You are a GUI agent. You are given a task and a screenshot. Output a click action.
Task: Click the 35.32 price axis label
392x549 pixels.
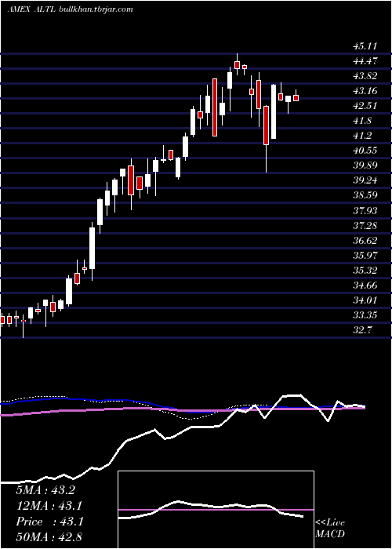(x=365, y=270)
